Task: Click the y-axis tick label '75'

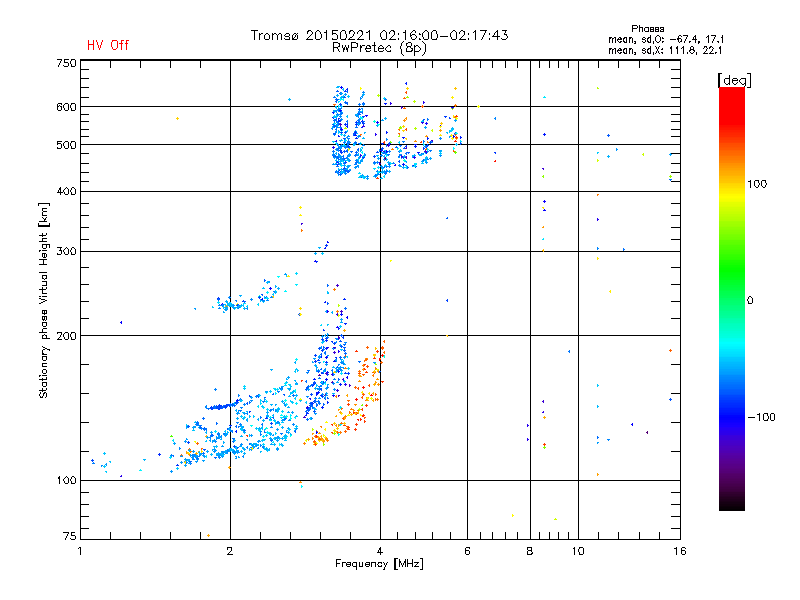Action: (70, 536)
